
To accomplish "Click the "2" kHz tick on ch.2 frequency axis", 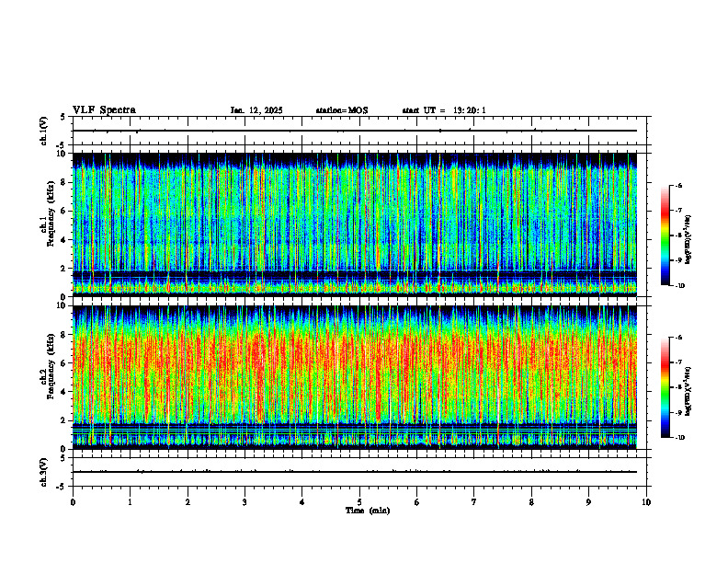I will [x=63, y=420].
